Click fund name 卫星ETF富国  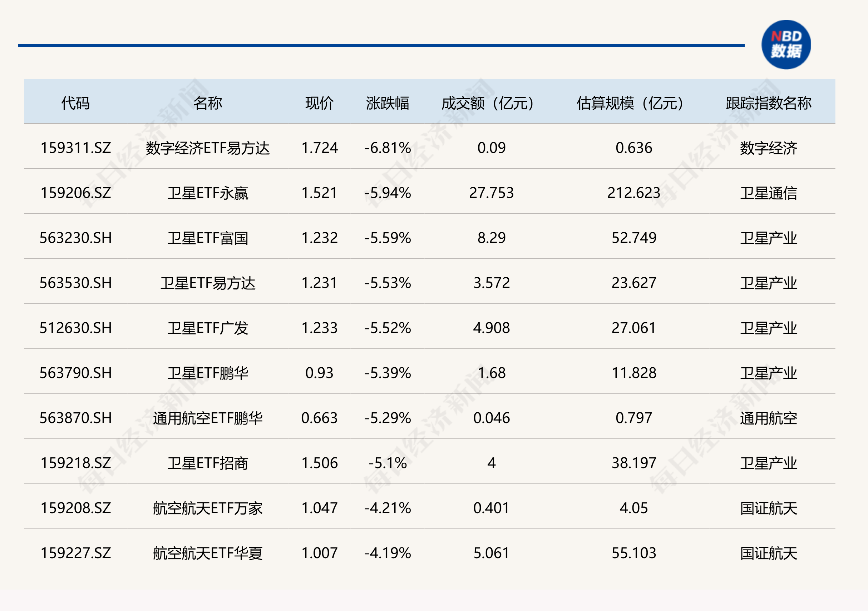point(208,238)
